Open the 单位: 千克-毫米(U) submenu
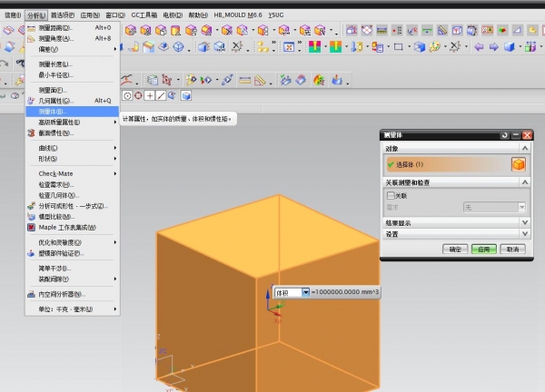Image resolution: width=545 pixels, height=392 pixels. point(73,309)
